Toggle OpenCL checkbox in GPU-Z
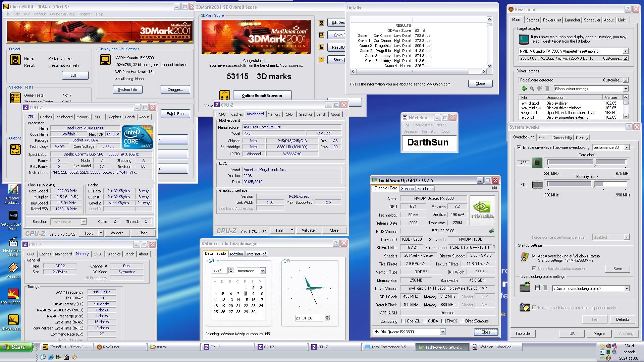 [x=404, y=321]
